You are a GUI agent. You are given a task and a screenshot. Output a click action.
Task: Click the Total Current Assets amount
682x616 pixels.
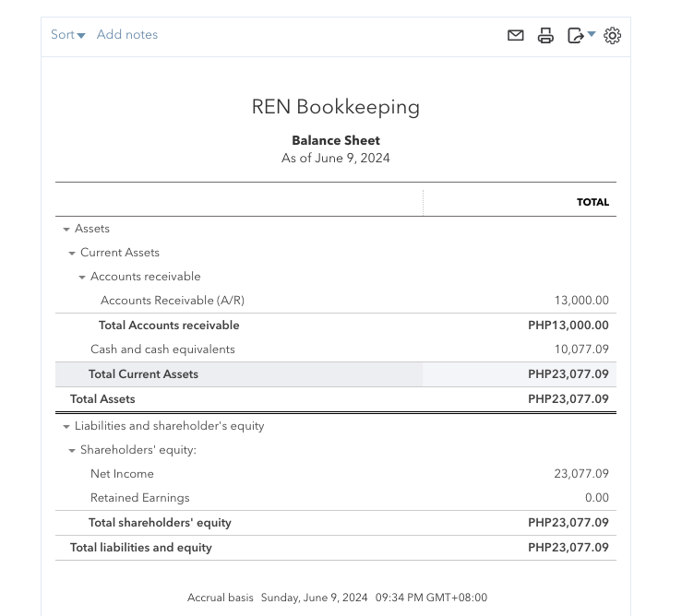click(568, 374)
